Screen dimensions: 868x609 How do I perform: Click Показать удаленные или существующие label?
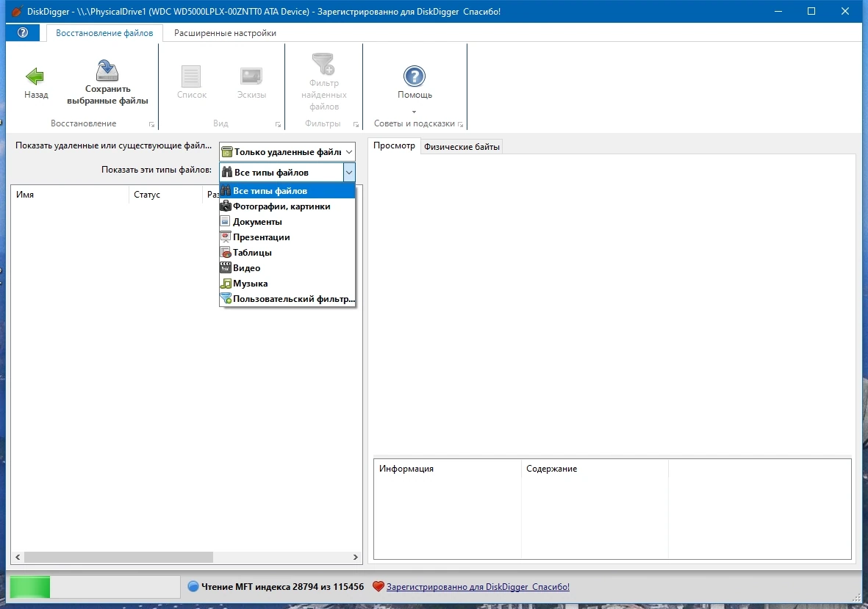[113, 145]
